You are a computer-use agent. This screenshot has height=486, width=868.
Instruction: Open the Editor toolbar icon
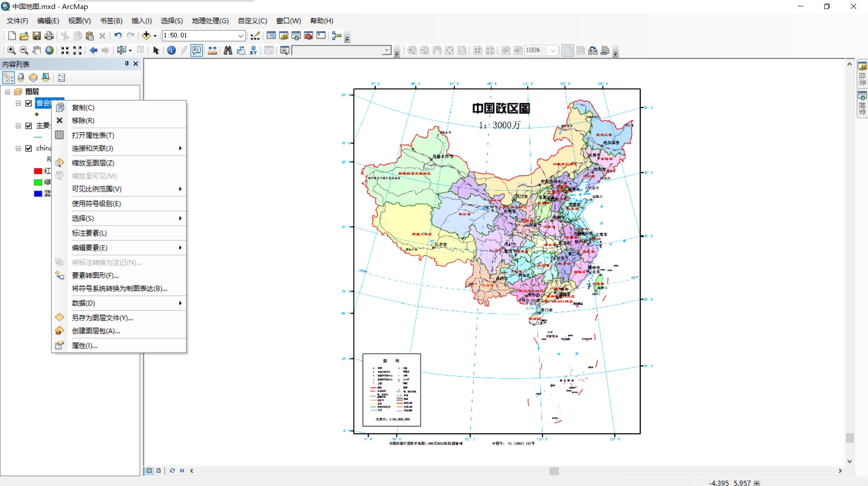click(255, 36)
